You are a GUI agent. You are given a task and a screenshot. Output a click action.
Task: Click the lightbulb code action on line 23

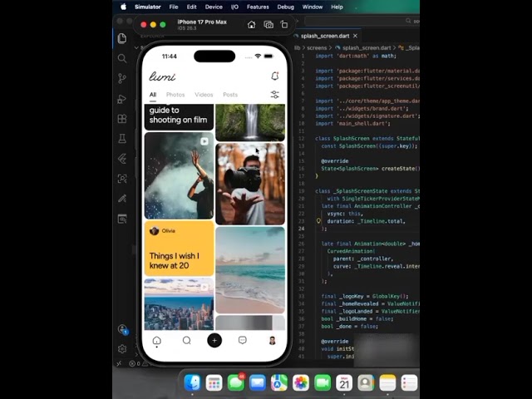click(318, 221)
